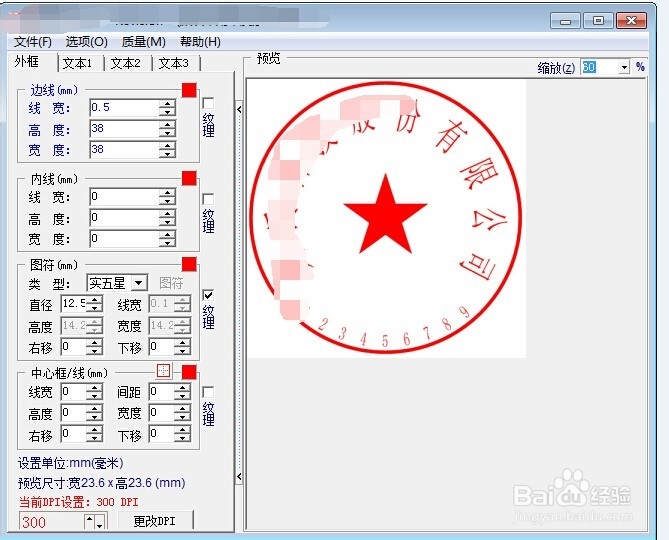Screen dimensions: 669x540
Task: Click the spinner on 边线 线宽 field
Action: click(167, 108)
